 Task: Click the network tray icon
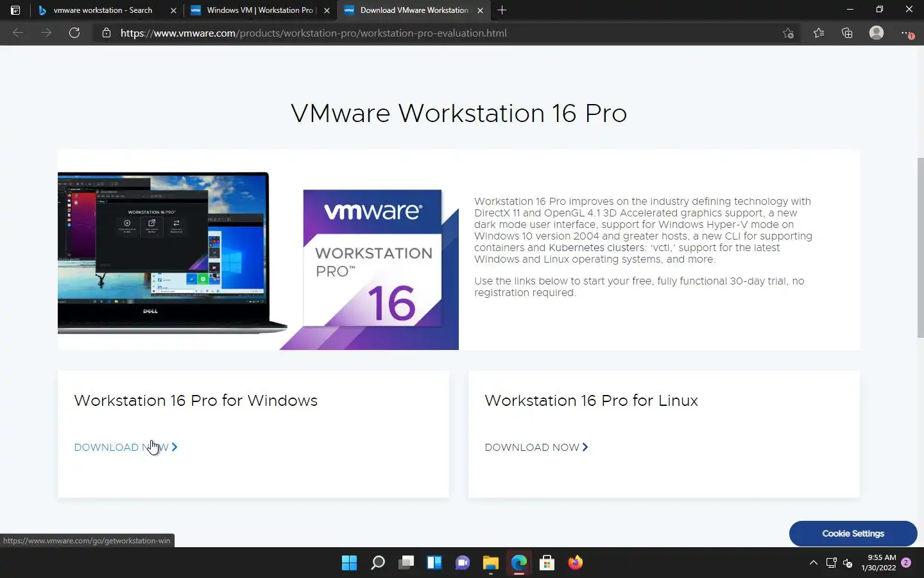(x=831, y=563)
